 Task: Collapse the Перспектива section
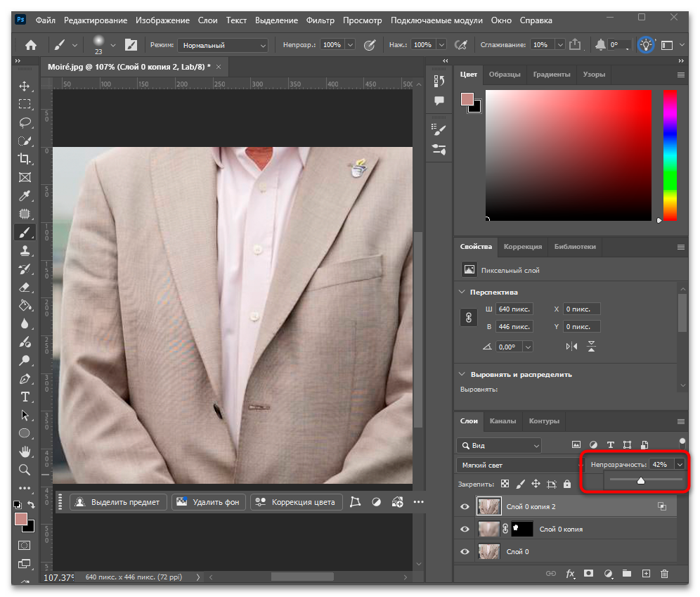tap(462, 292)
